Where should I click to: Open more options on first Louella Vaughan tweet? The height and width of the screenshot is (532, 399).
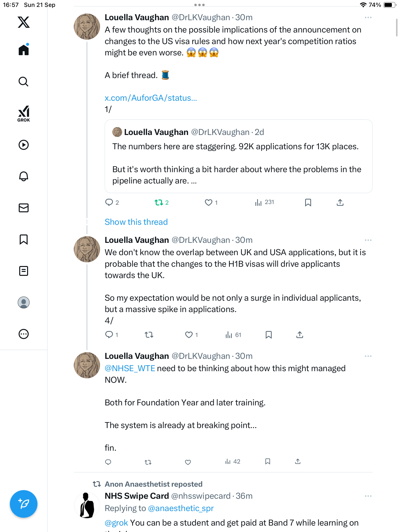coord(368,17)
